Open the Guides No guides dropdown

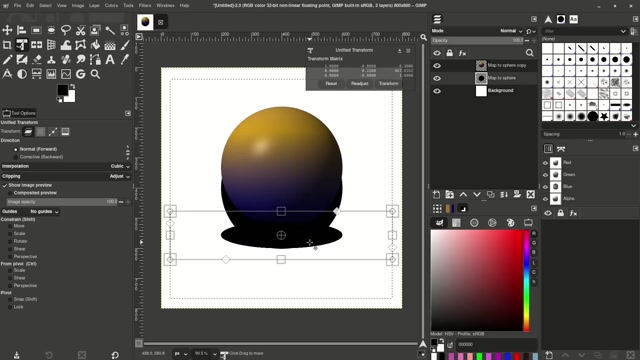[x=44, y=212]
